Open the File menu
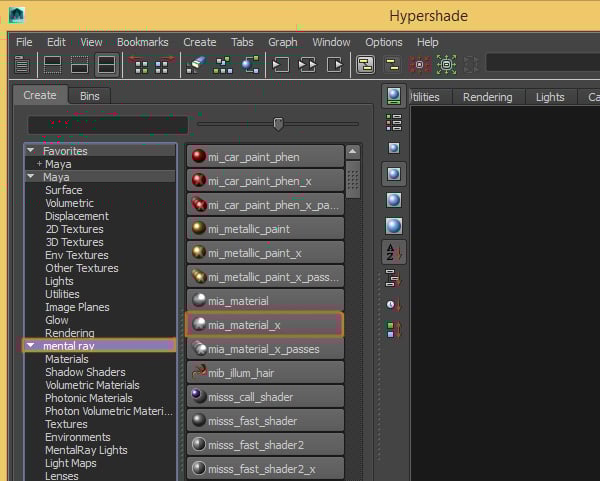The height and width of the screenshot is (481, 600). [24, 42]
